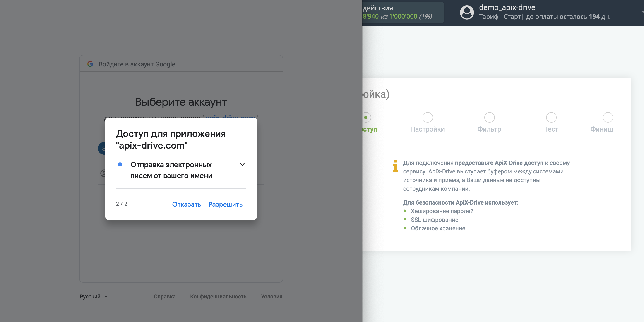Click the Доступ для приложения dialog title
The image size is (644, 322).
[x=171, y=139]
